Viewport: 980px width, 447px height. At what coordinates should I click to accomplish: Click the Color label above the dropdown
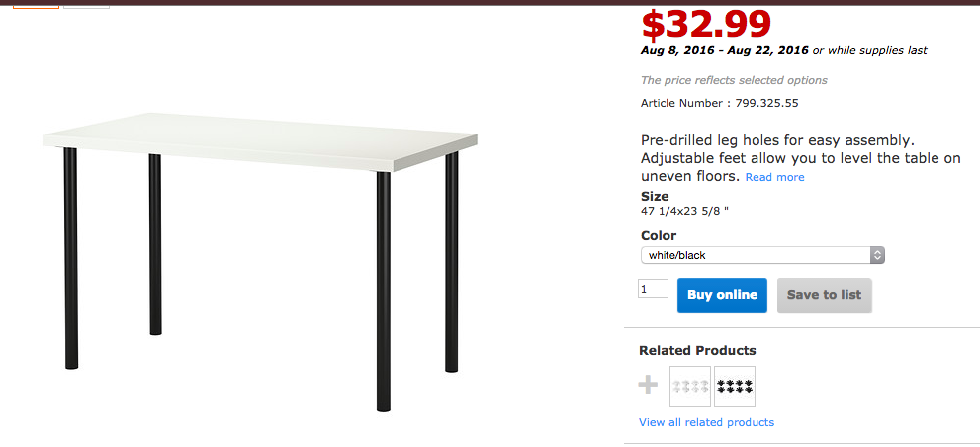click(659, 235)
